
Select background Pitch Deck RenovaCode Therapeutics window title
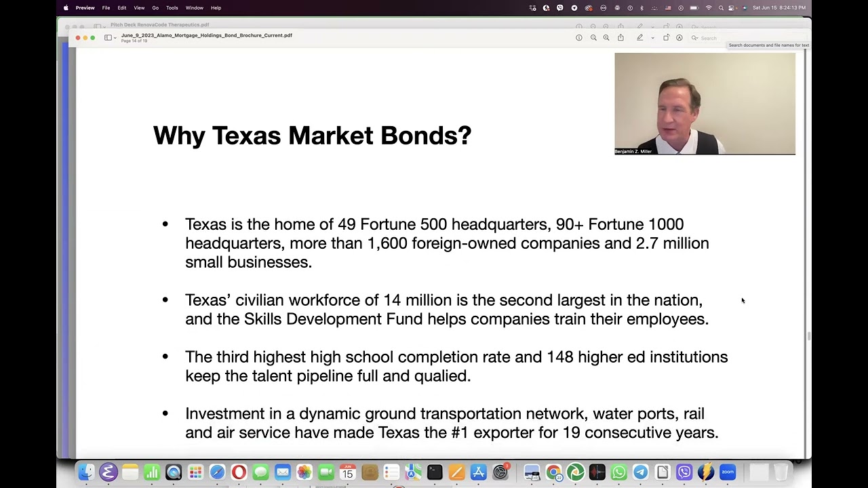click(160, 24)
